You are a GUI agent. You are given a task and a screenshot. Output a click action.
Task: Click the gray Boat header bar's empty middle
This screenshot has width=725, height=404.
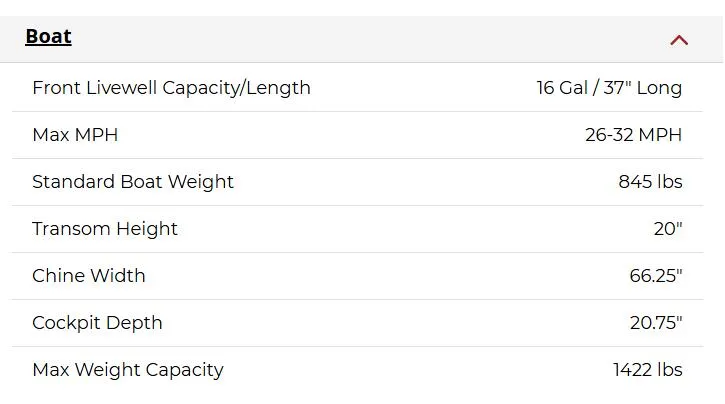coord(360,39)
